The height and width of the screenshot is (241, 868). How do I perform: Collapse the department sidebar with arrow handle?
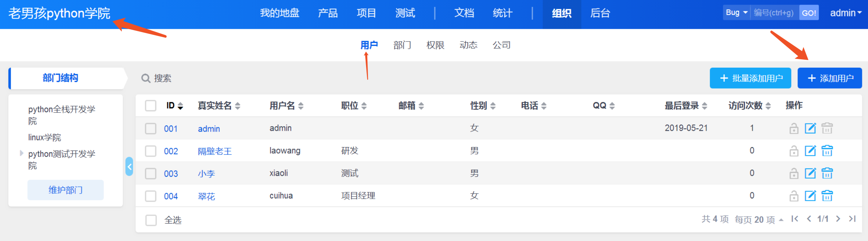coord(129,166)
